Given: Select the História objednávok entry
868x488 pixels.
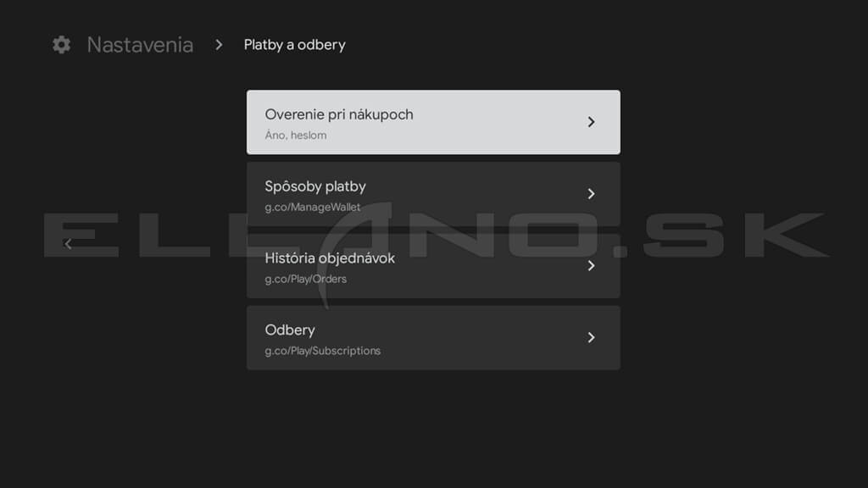Looking at the screenshot, I should (330, 258).
